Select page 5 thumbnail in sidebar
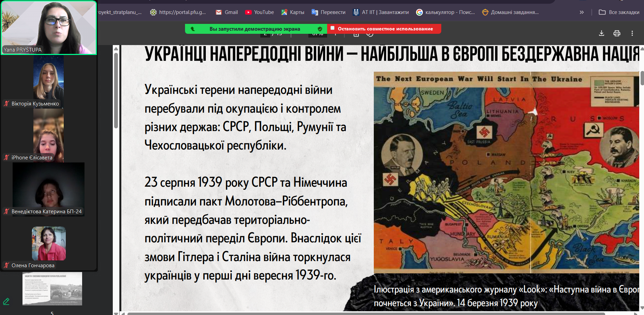The height and width of the screenshot is (315, 644). point(52,289)
